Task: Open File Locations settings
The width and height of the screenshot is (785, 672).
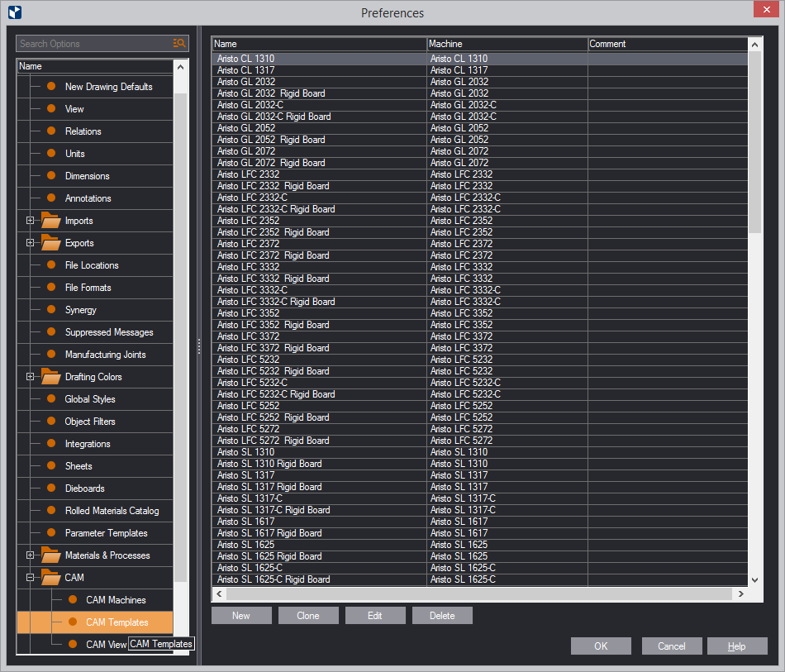Action: pyautogui.click(x=92, y=265)
